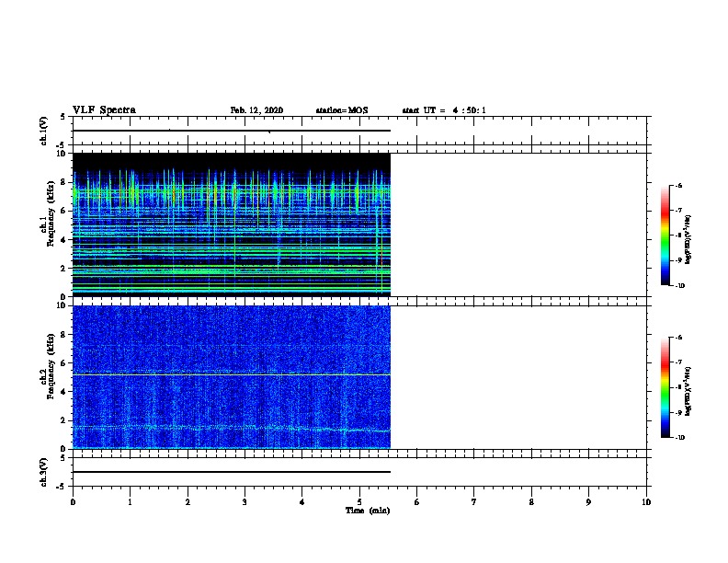The height and width of the screenshot is (563, 728).
Task: Click the "4" frequency tick of ch.2 spectrogram
Action: (64, 392)
